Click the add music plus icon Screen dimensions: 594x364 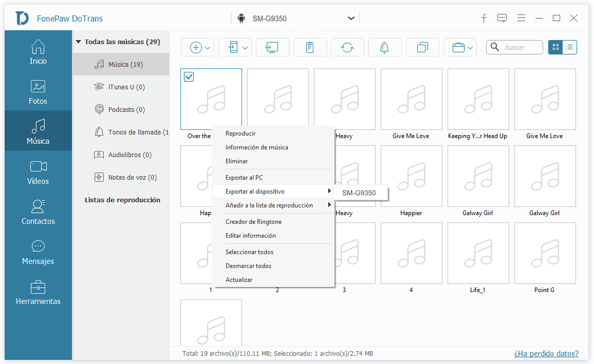coord(195,48)
